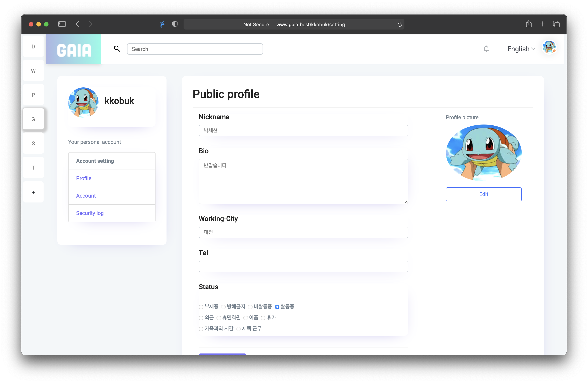Open the Profile link in sidebar

[x=84, y=178]
